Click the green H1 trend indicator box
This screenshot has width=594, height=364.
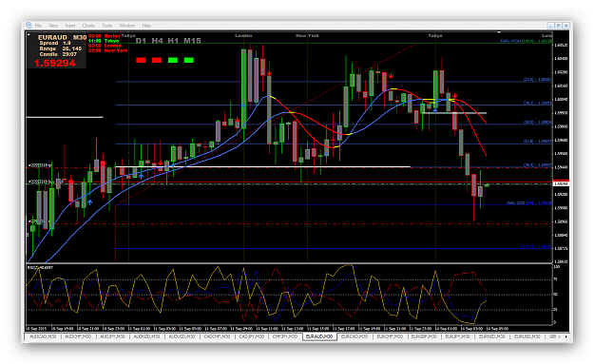point(173,60)
